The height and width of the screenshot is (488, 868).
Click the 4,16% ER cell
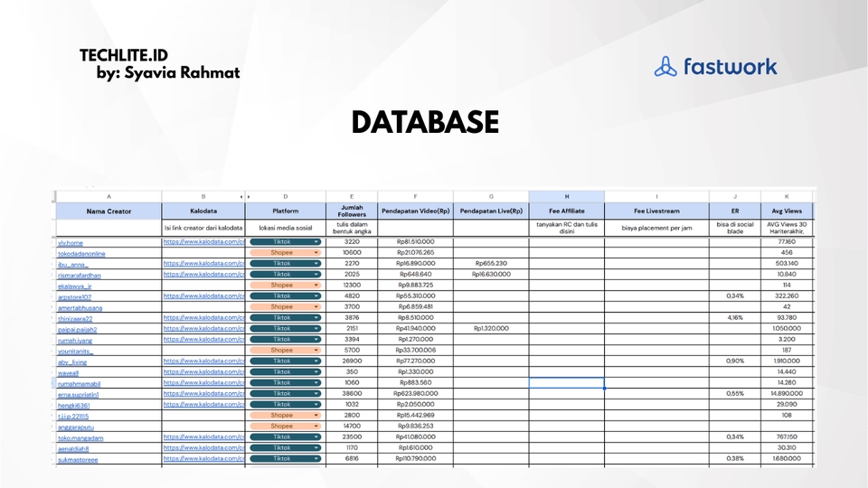coord(734,318)
